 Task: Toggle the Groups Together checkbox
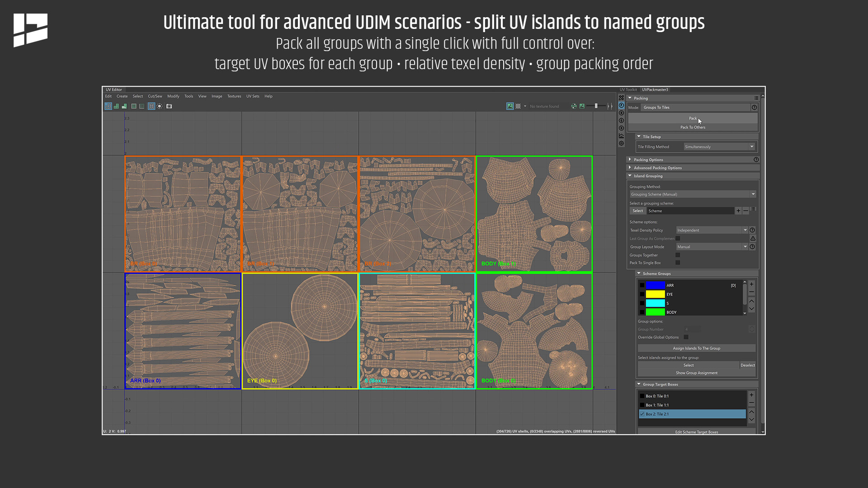(678, 255)
